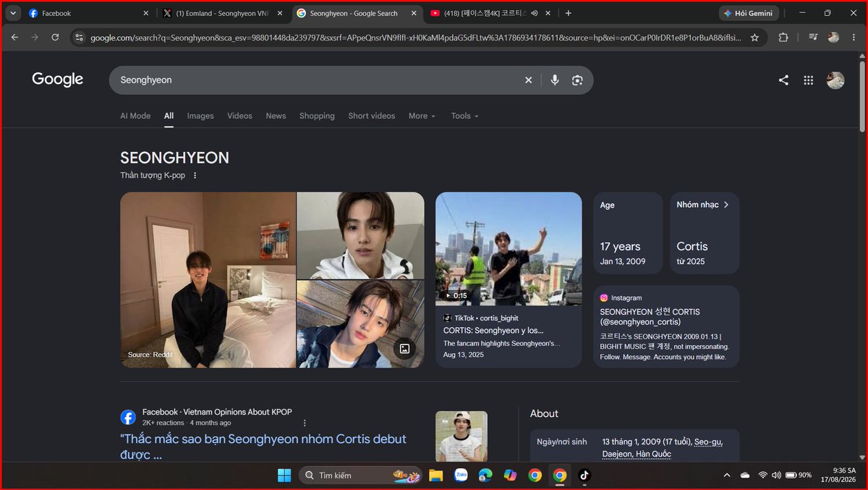Image resolution: width=868 pixels, height=490 pixels.
Task: Open Daejeon, Hàn Quốc link
Action: 637,454
